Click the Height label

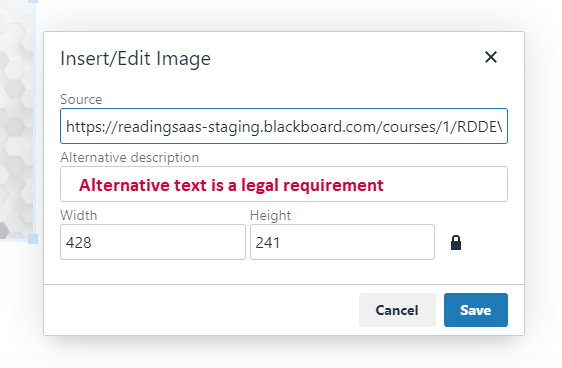[x=270, y=215]
